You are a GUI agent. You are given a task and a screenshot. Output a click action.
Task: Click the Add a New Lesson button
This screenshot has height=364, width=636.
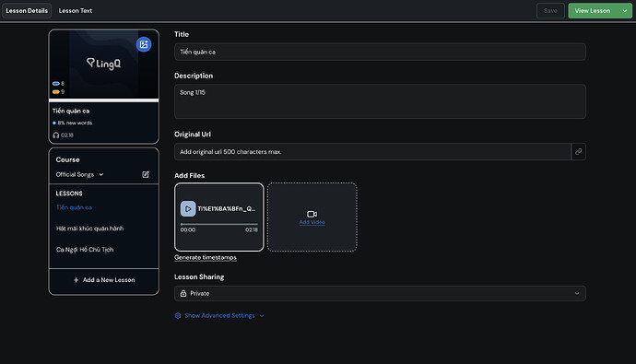pyautogui.click(x=104, y=280)
